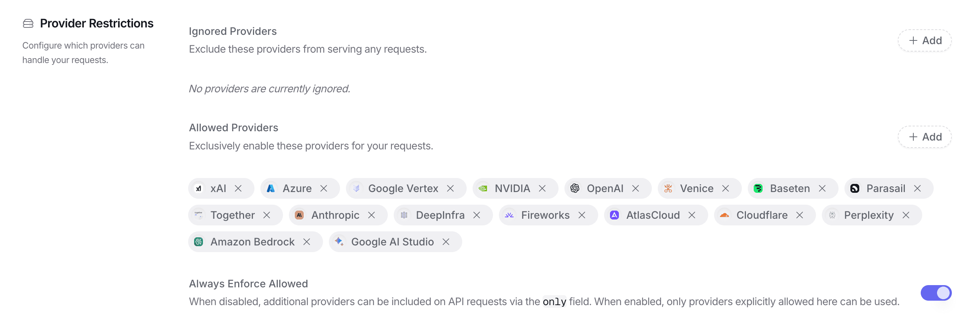Click the Azure logo icon

[270, 188]
